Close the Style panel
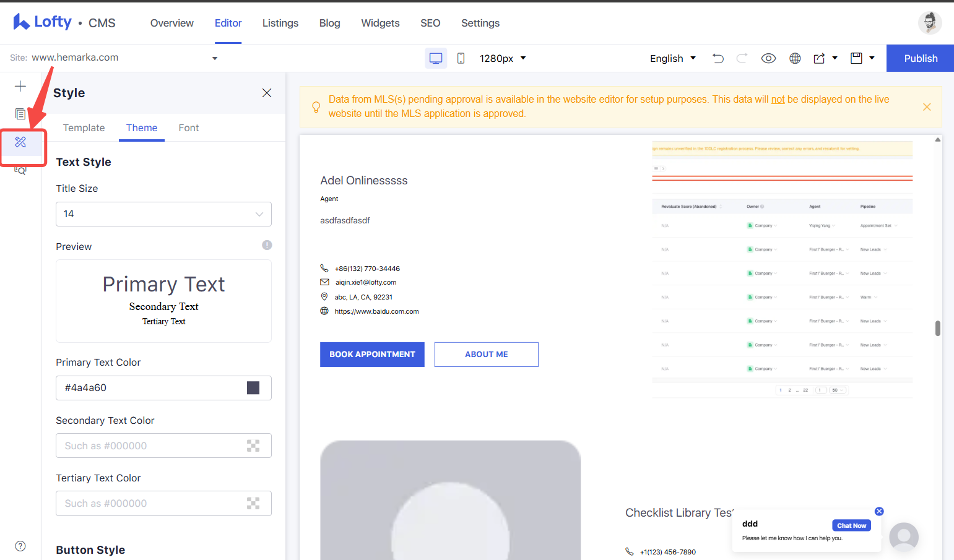This screenshot has width=954, height=560. (267, 93)
